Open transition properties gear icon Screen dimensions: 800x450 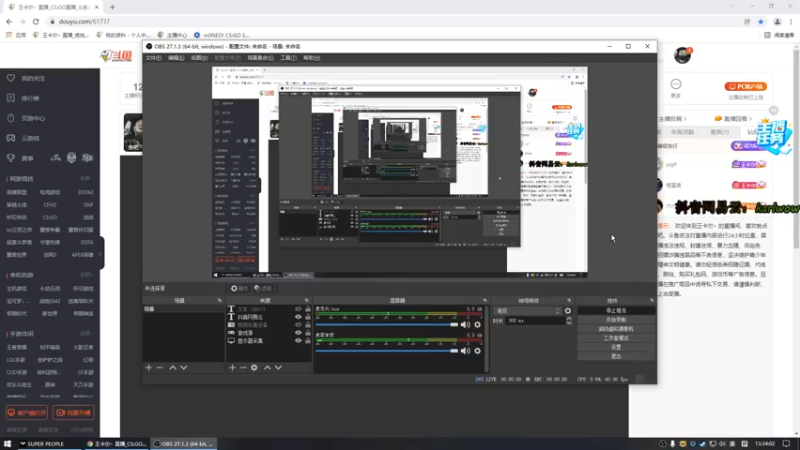point(568,311)
